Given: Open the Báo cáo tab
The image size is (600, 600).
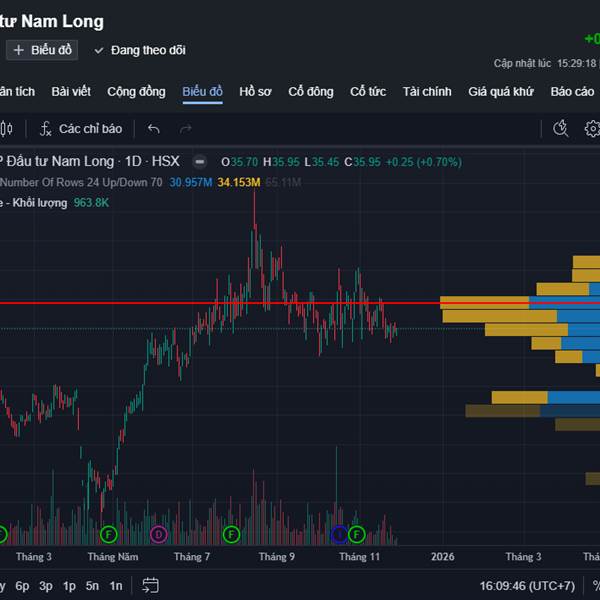Looking at the screenshot, I should [572, 92].
